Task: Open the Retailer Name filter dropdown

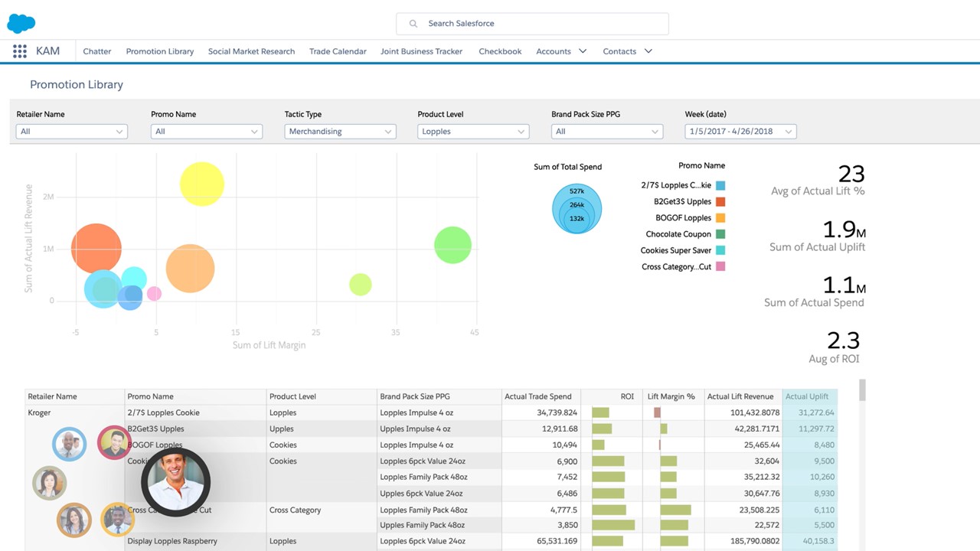Action: (x=72, y=132)
